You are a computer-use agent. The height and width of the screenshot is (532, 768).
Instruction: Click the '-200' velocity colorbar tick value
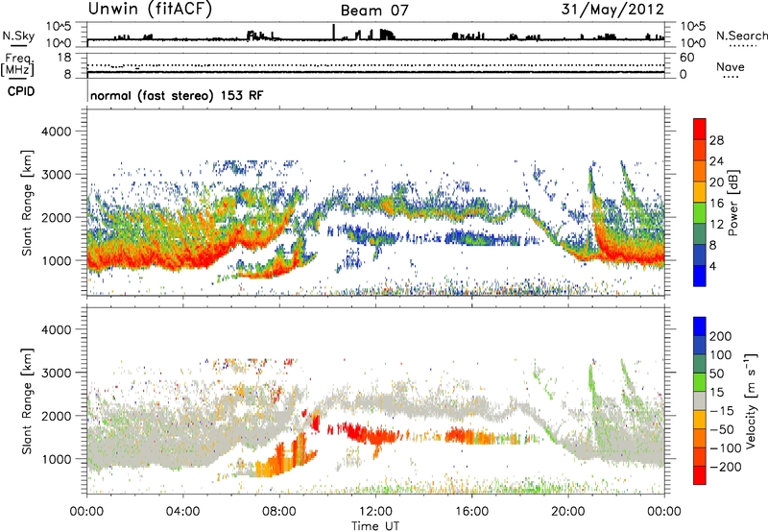[x=724, y=467]
